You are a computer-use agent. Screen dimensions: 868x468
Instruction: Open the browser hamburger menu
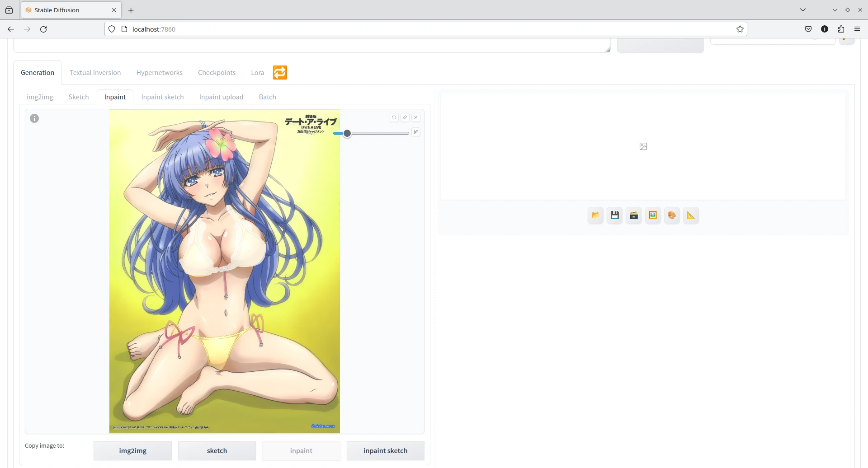click(x=857, y=29)
